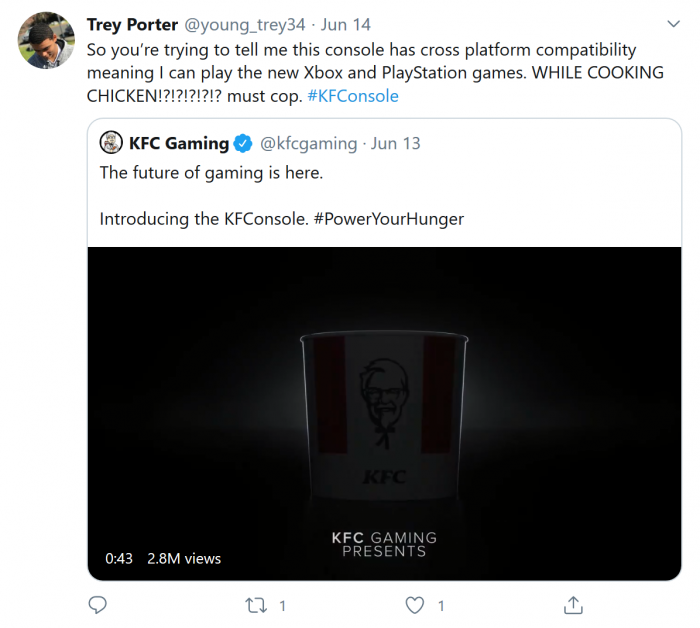Image resolution: width=700 pixels, height=628 pixels.
Task: Open the @kfcgaming handle
Action: (308, 144)
